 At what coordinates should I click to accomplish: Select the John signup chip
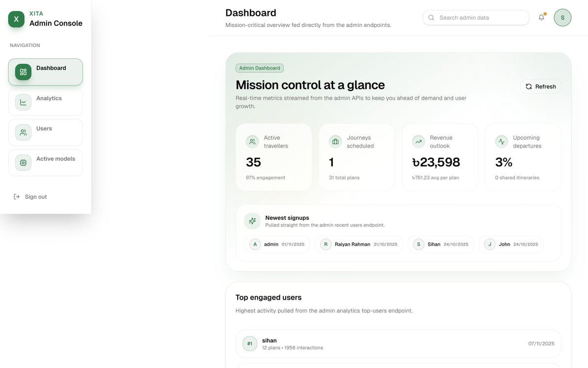pos(511,244)
